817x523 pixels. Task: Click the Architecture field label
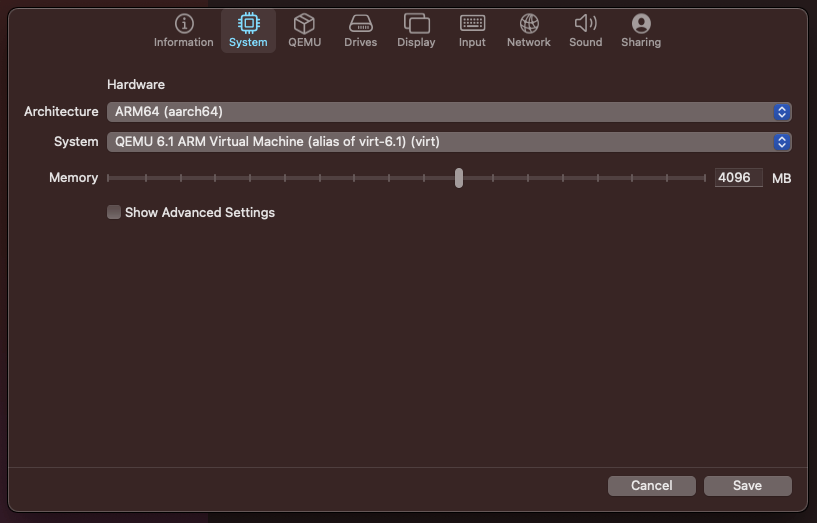(61, 111)
